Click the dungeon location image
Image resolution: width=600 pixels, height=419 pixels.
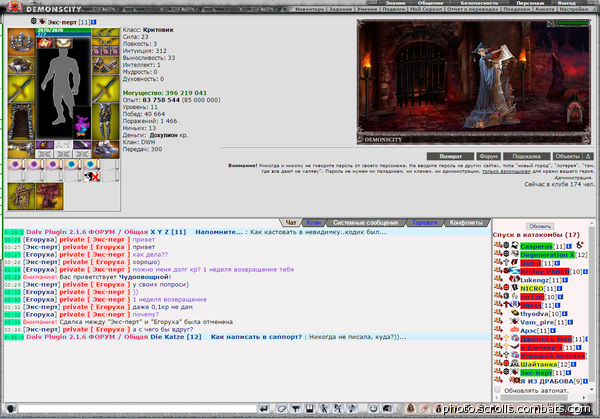(474, 82)
